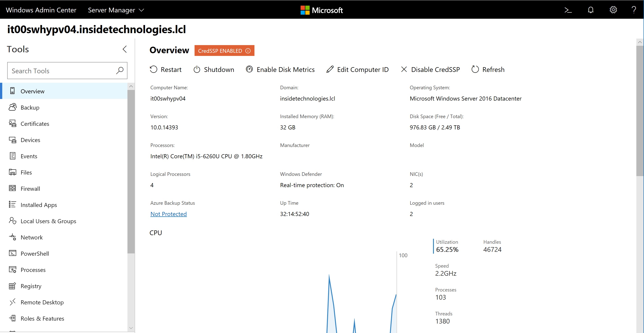Screen dimensions: 644x333
Task: Click the search magnifier icon in Tools
Action: click(120, 70)
